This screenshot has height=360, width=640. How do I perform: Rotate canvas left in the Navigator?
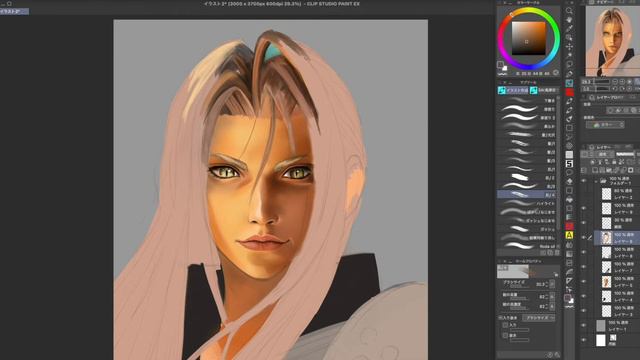pyautogui.click(x=615, y=88)
